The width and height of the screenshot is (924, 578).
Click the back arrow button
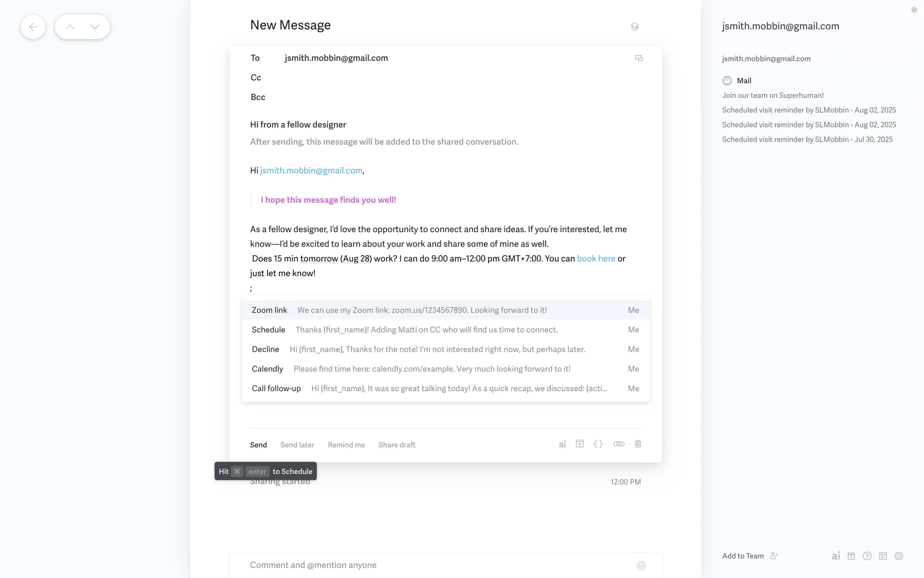[33, 27]
